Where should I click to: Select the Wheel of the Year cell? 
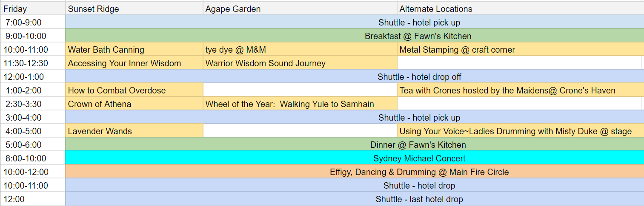click(x=300, y=104)
